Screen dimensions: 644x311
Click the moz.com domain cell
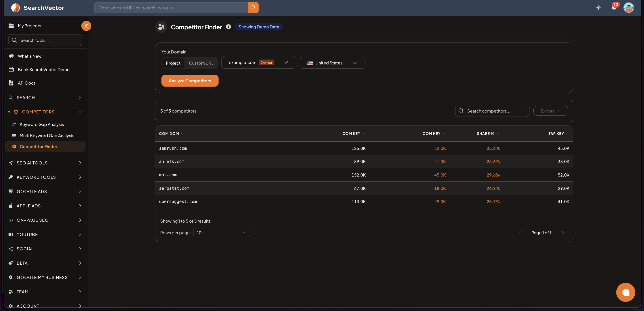[x=168, y=175]
